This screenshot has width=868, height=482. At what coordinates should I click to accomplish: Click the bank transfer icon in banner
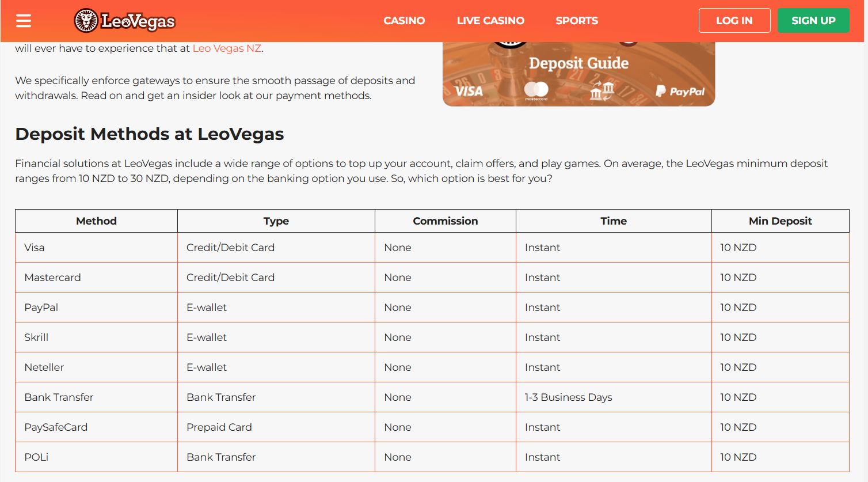(602, 91)
